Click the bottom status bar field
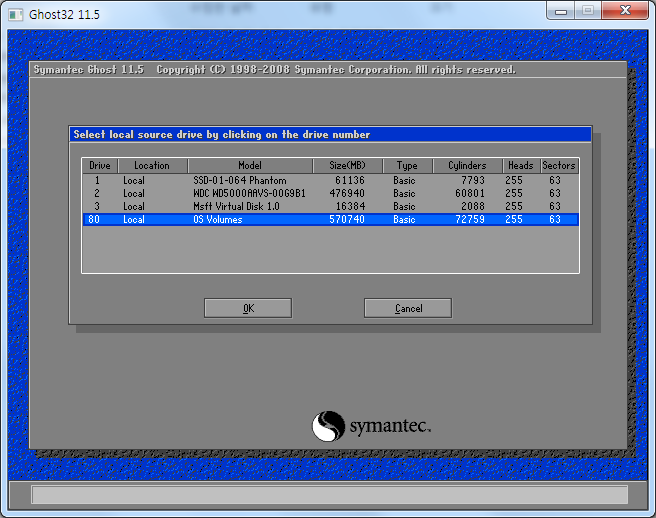Viewport: 656px width, 518px height. pos(329,495)
